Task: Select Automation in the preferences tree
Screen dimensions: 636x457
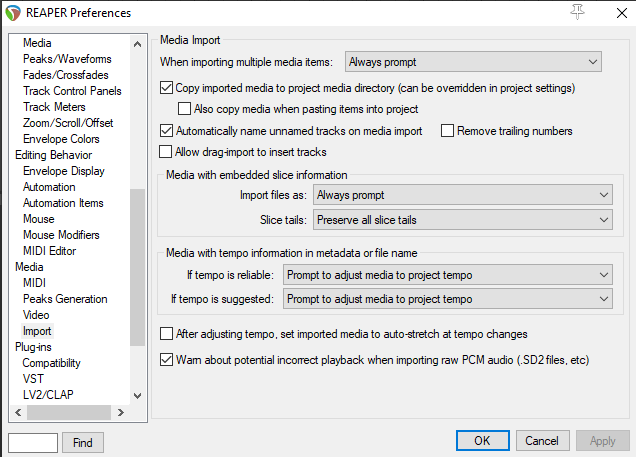Action: click(49, 187)
